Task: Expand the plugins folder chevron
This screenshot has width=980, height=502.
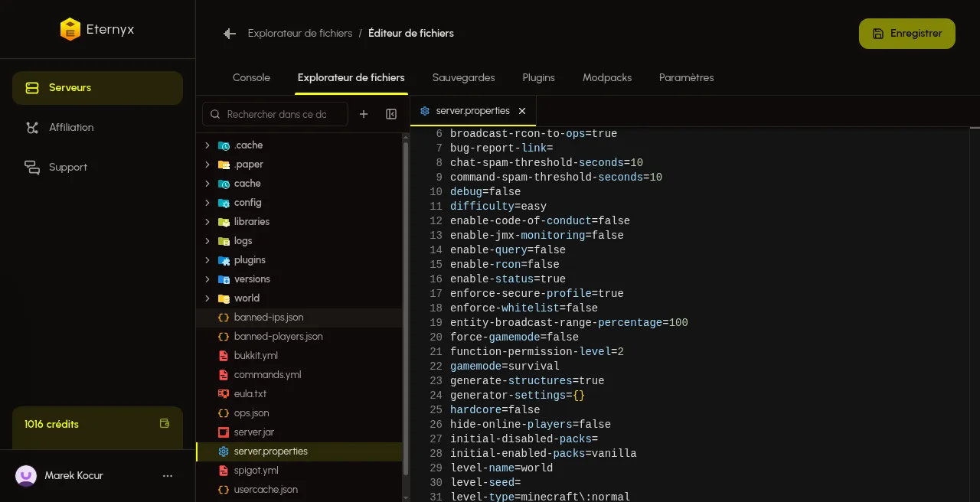Action: 207,260
